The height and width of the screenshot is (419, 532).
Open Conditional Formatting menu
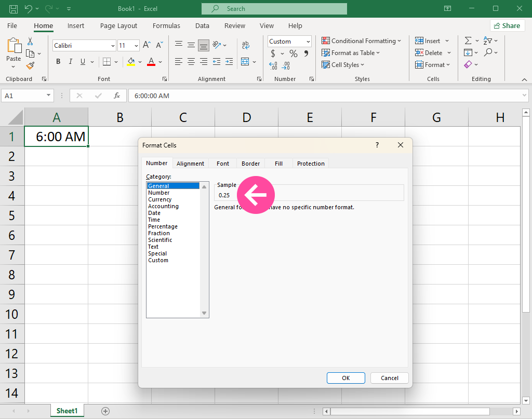pyautogui.click(x=362, y=40)
